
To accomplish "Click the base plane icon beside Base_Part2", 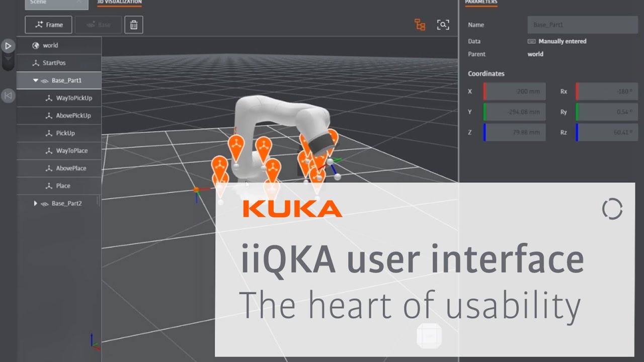I will (x=44, y=204).
